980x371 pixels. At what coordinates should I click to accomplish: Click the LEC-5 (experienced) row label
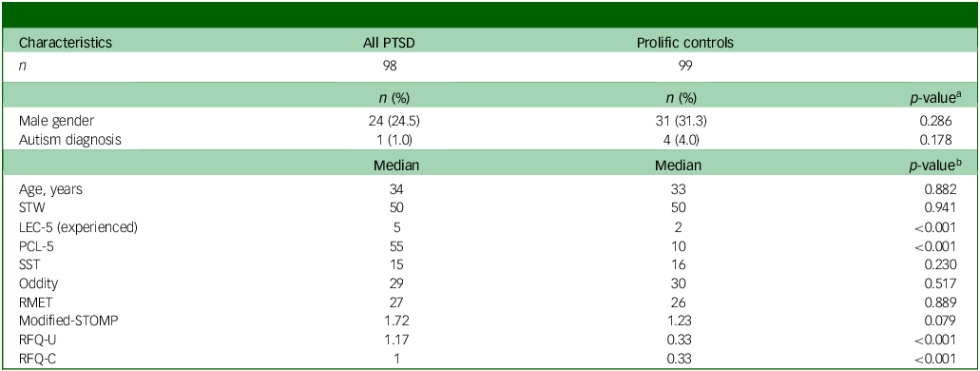(79, 228)
